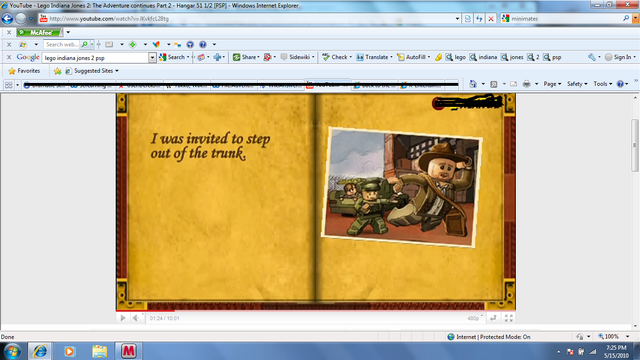Play the YouTube video

pyautogui.click(x=123, y=318)
